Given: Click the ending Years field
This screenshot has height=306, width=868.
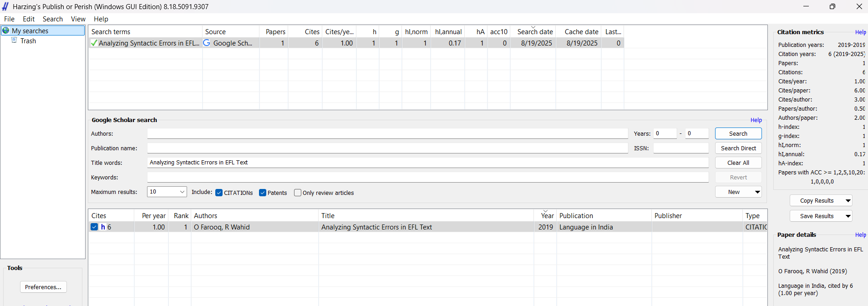Looking at the screenshot, I should 697,133.
